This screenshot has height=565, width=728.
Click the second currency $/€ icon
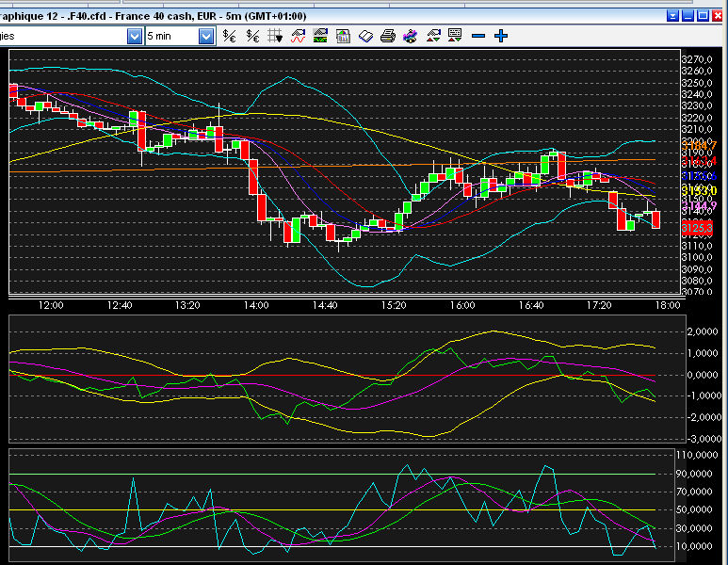tap(252, 36)
